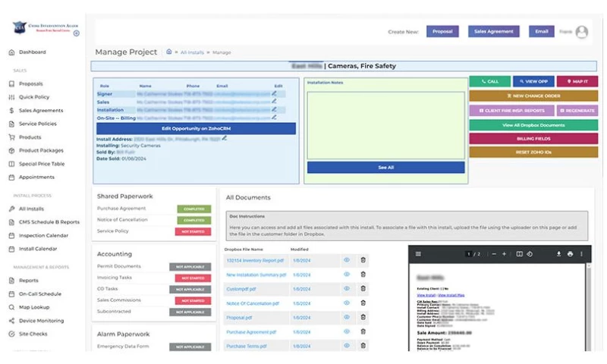607x364 pixels.
Task: Click inside the Installation Notes field
Action: pos(385,125)
